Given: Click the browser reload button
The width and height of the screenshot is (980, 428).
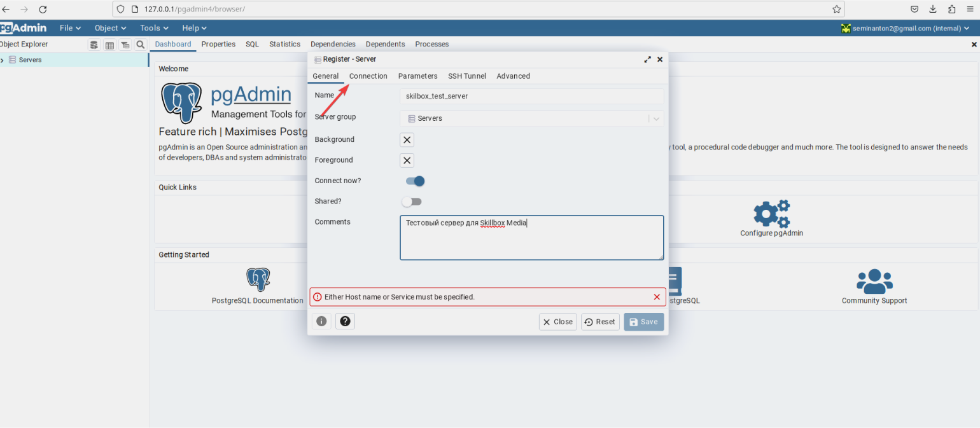Looking at the screenshot, I should pyautogui.click(x=43, y=10).
